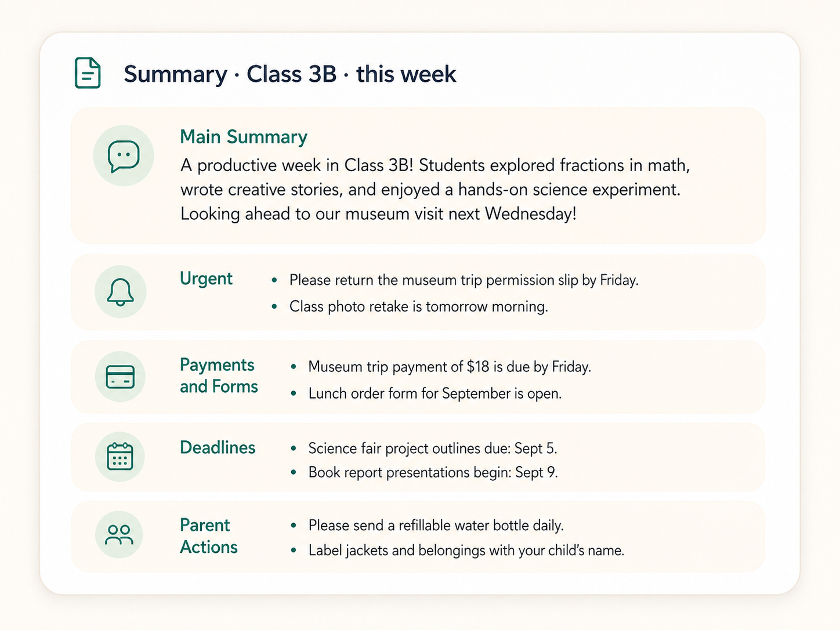Click the credit card Payments icon

pos(120,377)
